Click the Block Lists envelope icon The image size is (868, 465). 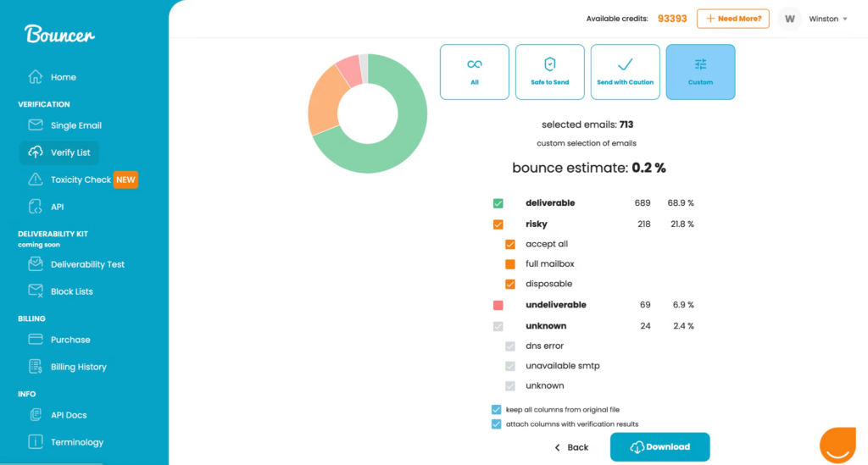(36, 291)
